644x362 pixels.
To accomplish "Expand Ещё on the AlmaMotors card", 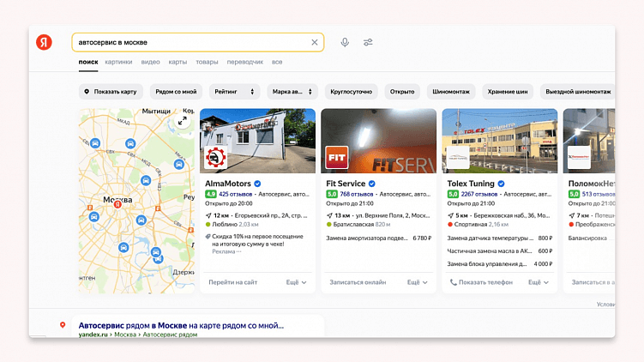I will (296, 282).
